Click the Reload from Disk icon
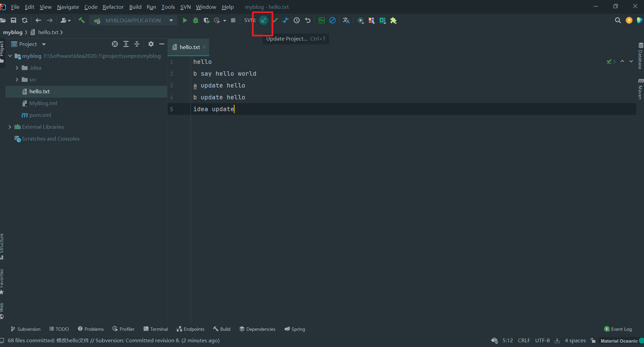The image size is (644, 347). (25, 20)
